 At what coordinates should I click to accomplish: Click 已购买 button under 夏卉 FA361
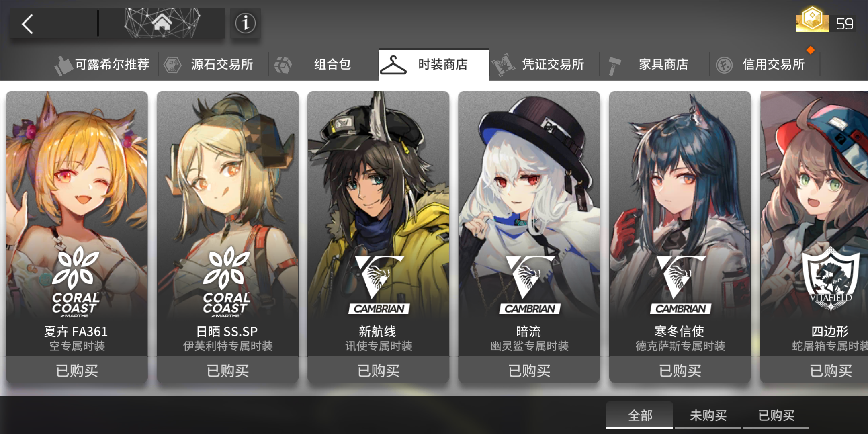[x=77, y=370]
